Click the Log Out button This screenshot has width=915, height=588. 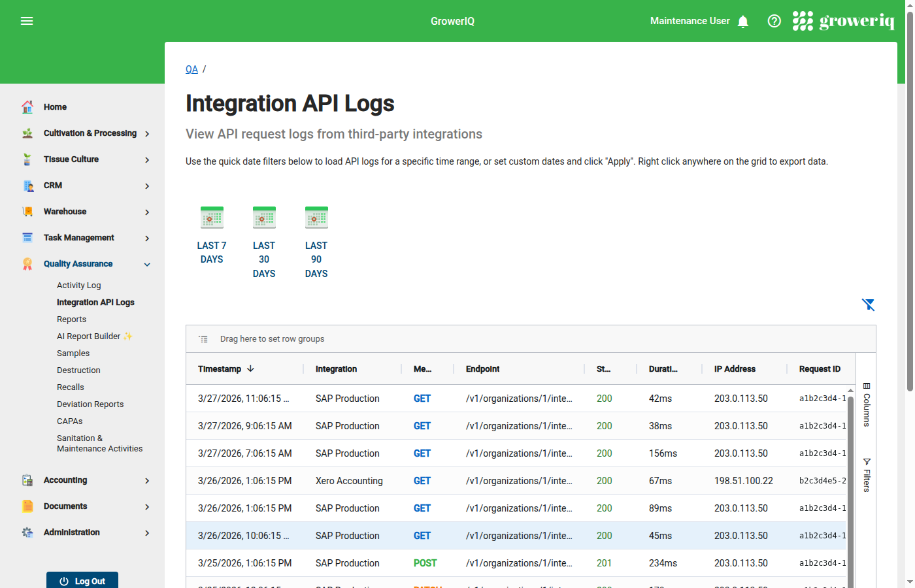point(82,580)
